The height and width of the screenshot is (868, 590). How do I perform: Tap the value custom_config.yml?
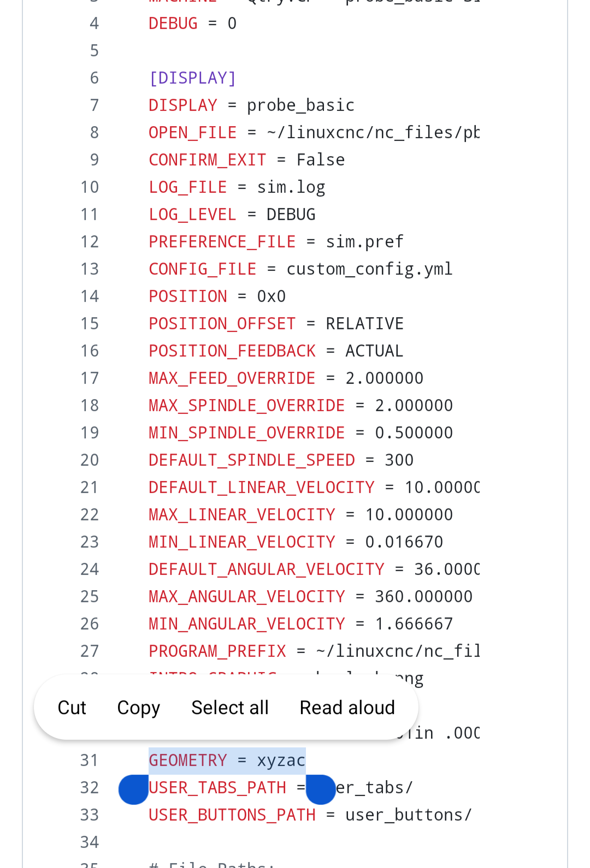point(369,269)
